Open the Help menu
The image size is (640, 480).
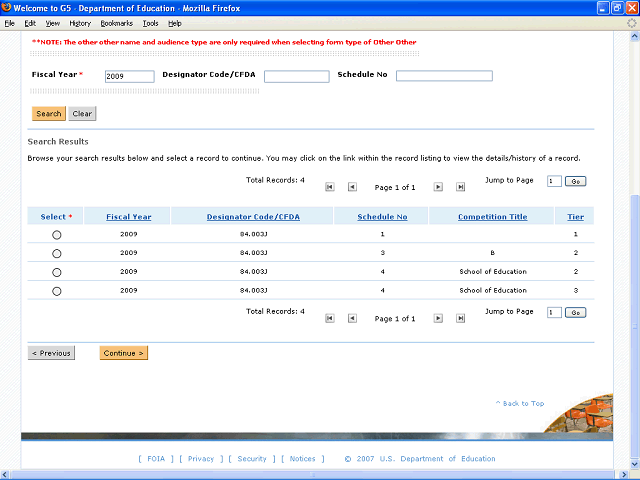(x=175, y=23)
